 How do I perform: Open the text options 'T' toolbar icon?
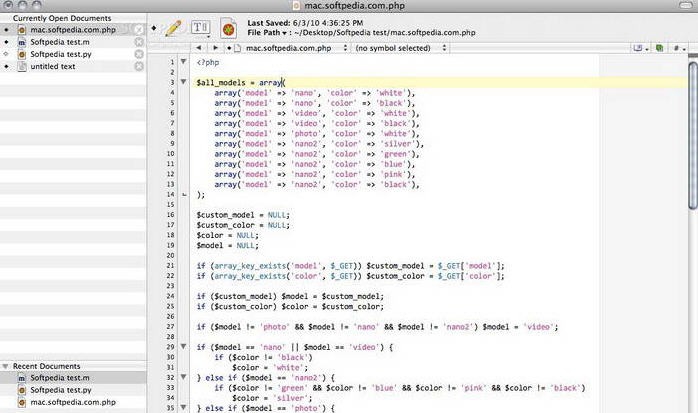point(200,28)
